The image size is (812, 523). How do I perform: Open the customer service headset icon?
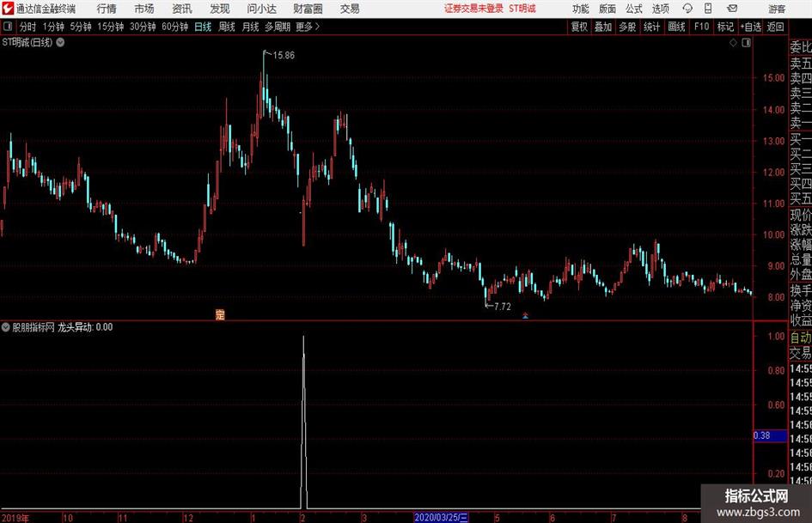click(x=687, y=9)
